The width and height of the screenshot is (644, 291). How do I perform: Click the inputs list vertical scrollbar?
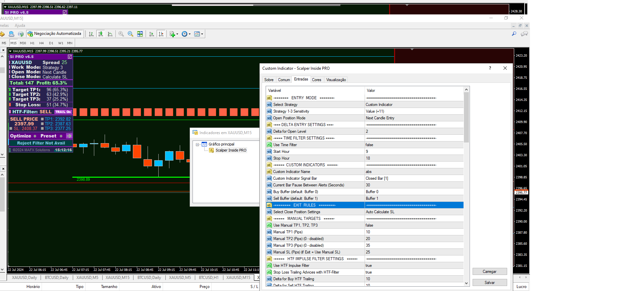466,117
